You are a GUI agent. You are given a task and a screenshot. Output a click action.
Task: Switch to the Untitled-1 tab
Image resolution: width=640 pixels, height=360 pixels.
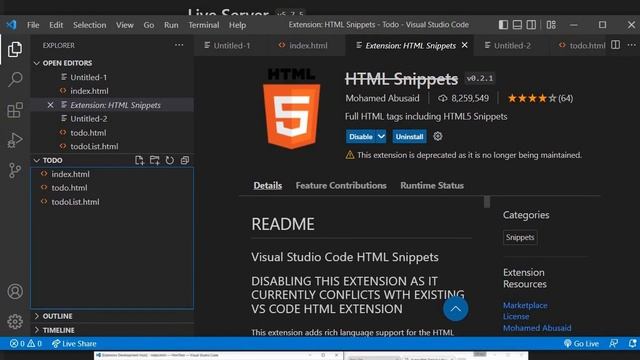pyautogui.click(x=232, y=45)
